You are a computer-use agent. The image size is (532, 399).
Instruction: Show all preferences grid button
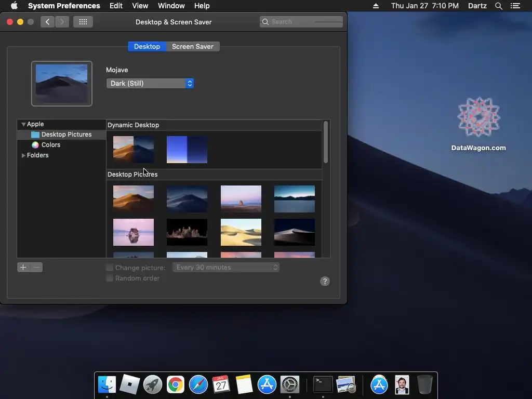click(83, 22)
